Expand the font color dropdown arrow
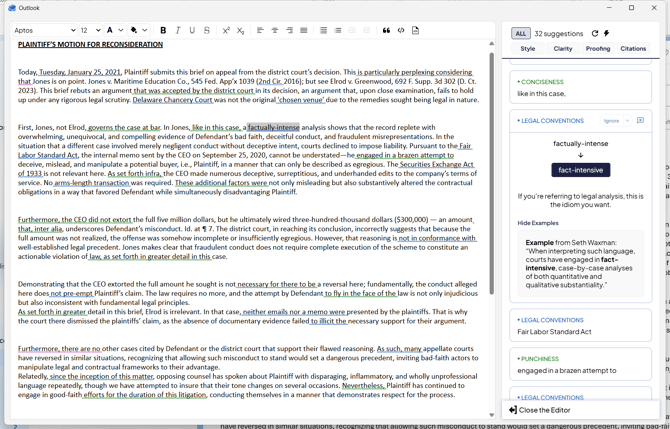This screenshot has width=670, height=429. (120, 30)
